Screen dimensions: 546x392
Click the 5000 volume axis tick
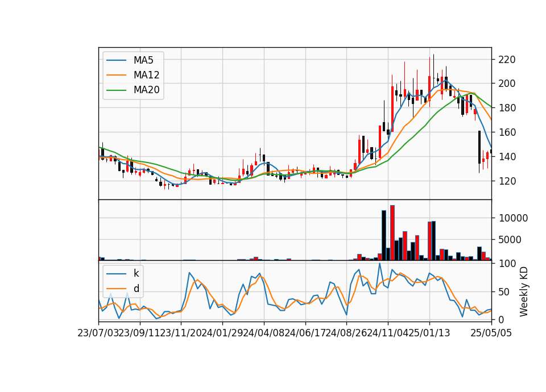(511, 240)
